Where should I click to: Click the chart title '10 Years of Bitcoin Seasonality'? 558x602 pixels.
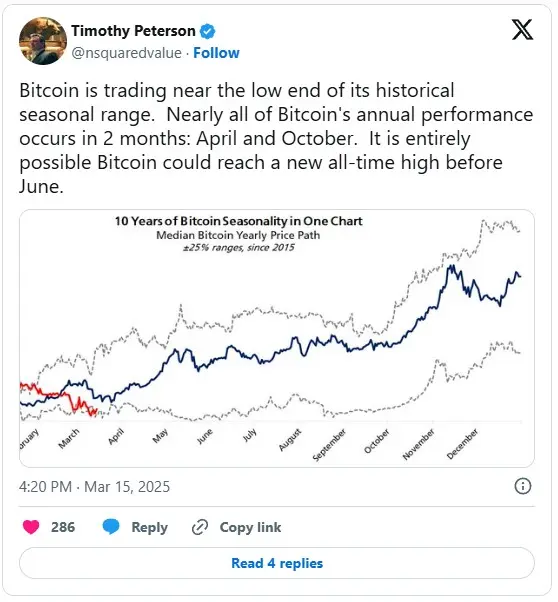click(238, 221)
